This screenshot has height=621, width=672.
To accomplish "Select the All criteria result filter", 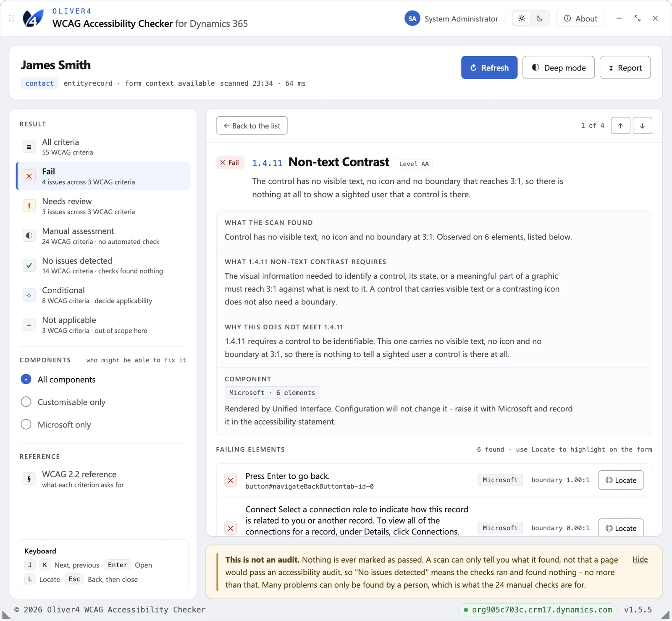I will coord(103,147).
